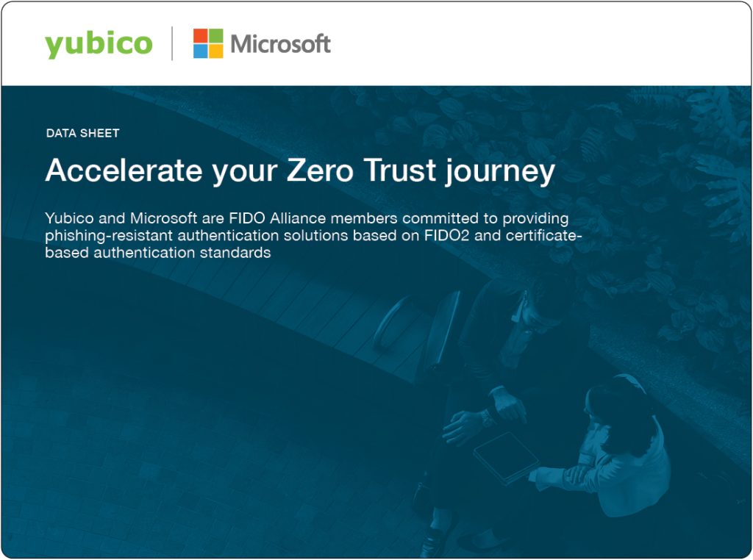
Task: Select the red square in the Microsoft logo
Action: [x=200, y=35]
